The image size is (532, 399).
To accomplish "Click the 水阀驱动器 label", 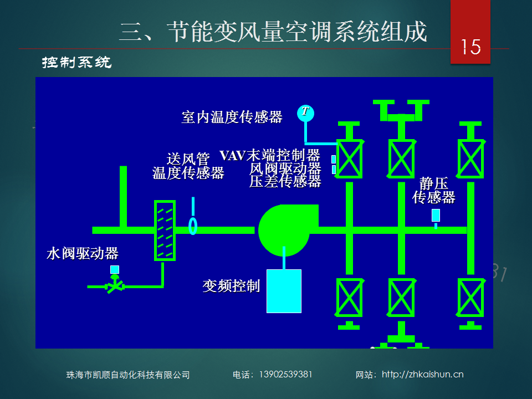I will click(83, 253).
